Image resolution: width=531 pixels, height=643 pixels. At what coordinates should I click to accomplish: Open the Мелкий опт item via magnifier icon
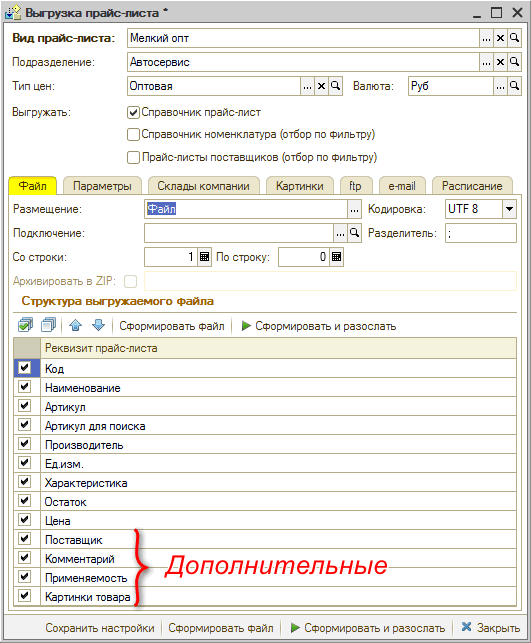pos(514,39)
